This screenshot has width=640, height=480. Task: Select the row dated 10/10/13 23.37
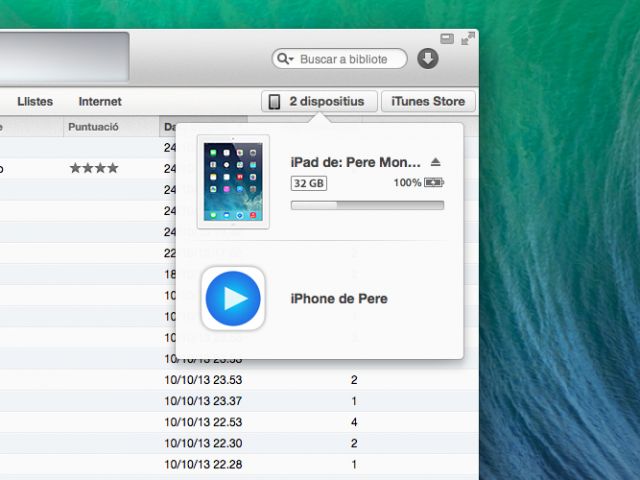click(239, 401)
